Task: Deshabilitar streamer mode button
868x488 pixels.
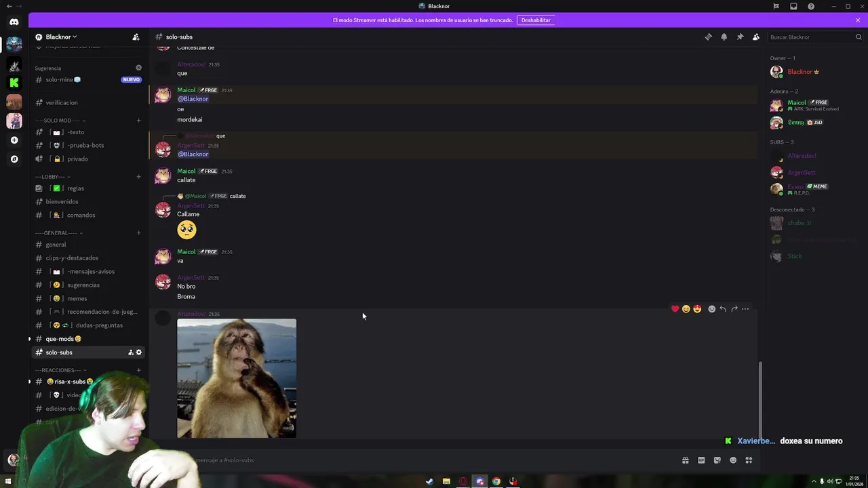Action: 536,20
